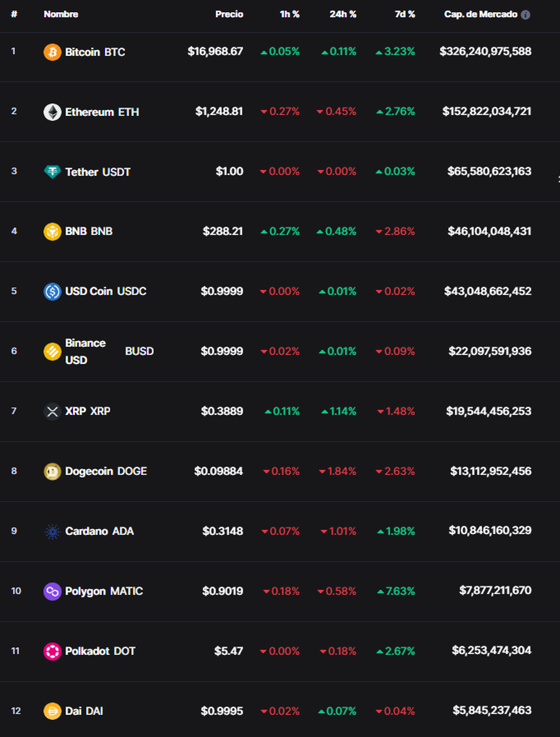Click the Ethereum ETH logo
The image size is (560, 737).
[x=52, y=112]
